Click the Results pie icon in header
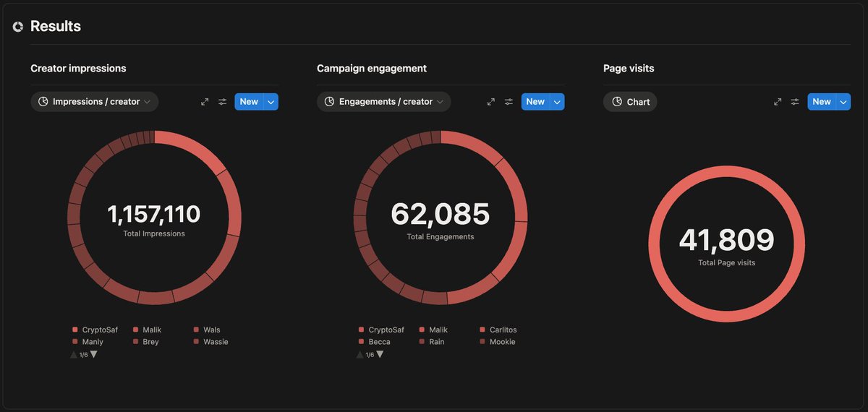This screenshot has height=412, width=868. tap(18, 27)
